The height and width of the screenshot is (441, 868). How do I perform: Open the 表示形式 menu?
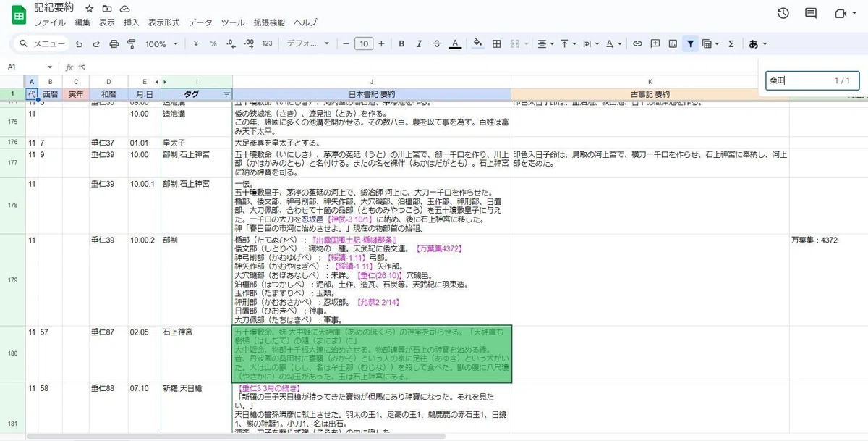coord(163,22)
